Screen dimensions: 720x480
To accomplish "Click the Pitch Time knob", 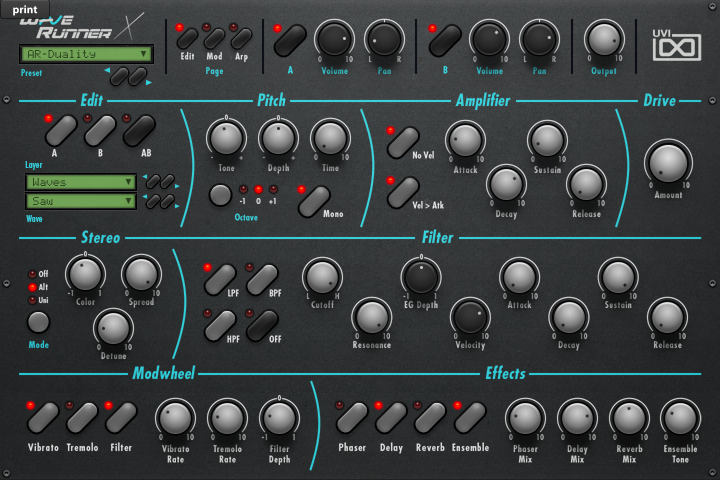I will 330,139.
